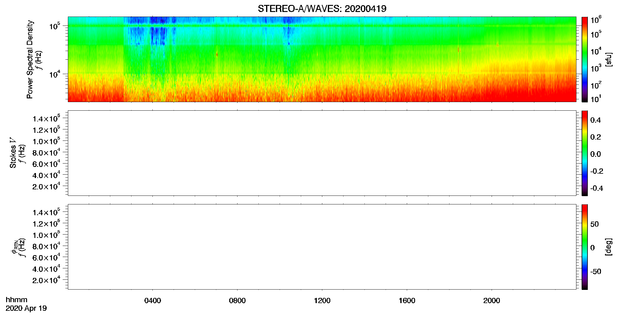The image size is (644, 332).
Task: Click the 0.0 label on the Stokes colorbar
Action: (x=595, y=154)
